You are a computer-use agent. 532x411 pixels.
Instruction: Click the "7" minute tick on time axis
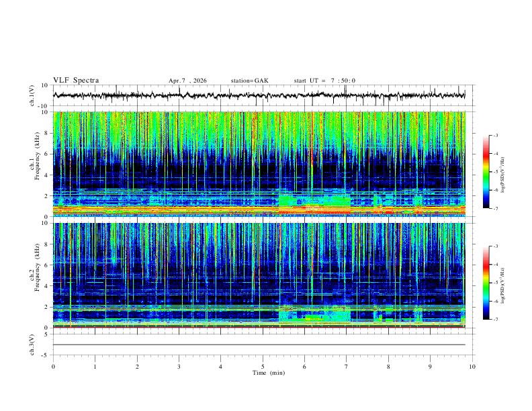coord(347,367)
